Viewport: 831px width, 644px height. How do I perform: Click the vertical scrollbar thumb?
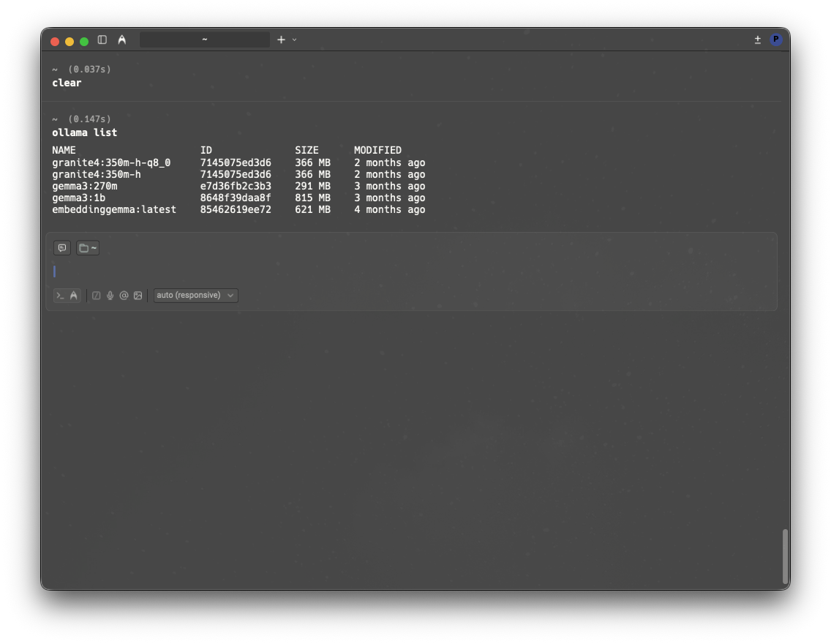tap(786, 555)
